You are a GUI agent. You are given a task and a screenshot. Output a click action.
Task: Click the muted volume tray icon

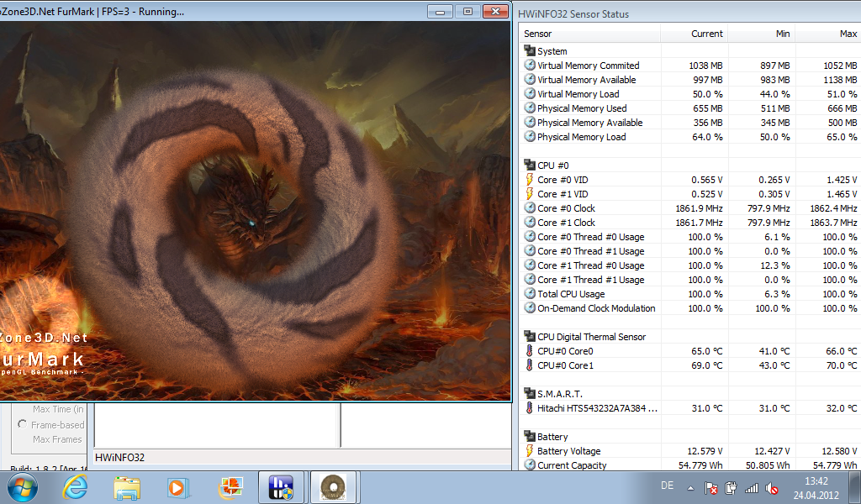772,488
